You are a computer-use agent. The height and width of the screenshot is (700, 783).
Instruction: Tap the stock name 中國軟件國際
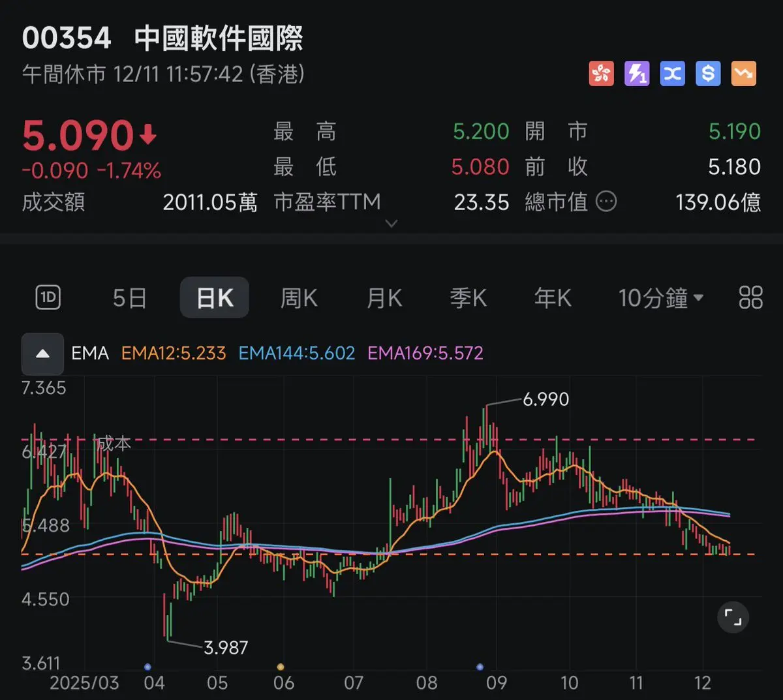[219, 38]
